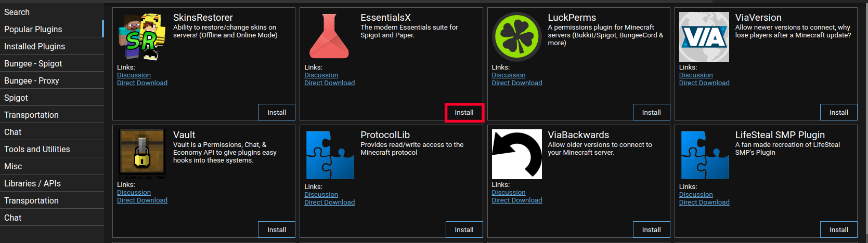Click description 'A fan made recreation of LifeSteal'

[x=787, y=148]
